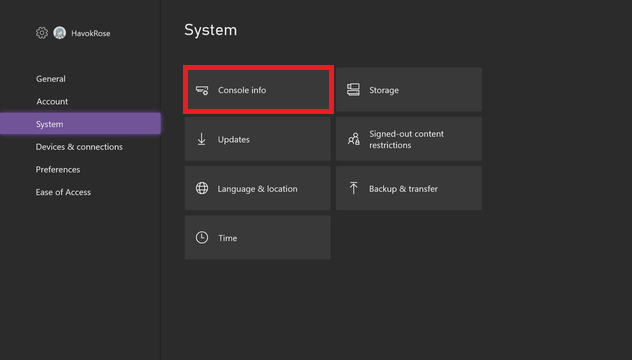Viewport: 632px width, 360px height.
Task: Click the Storage drive icon
Action: [x=353, y=89]
